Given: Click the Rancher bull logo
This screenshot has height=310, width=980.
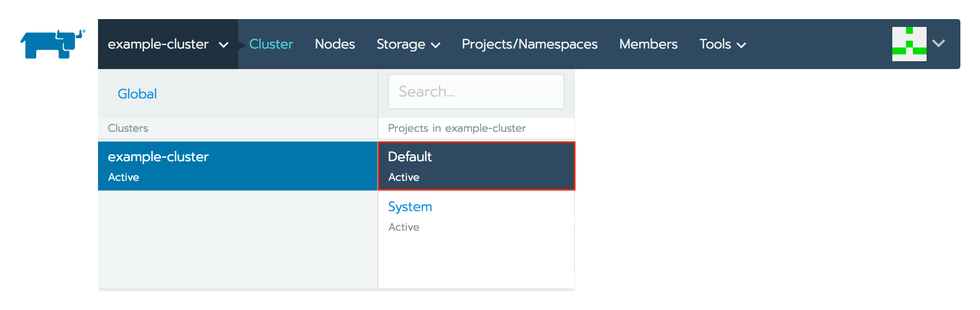Looking at the screenshot, I should (x=52, y=44).
